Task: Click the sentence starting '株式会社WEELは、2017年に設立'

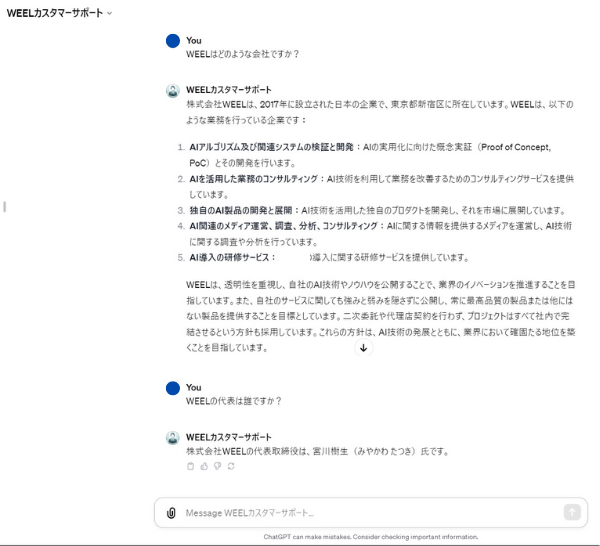Action: (380, 112)
